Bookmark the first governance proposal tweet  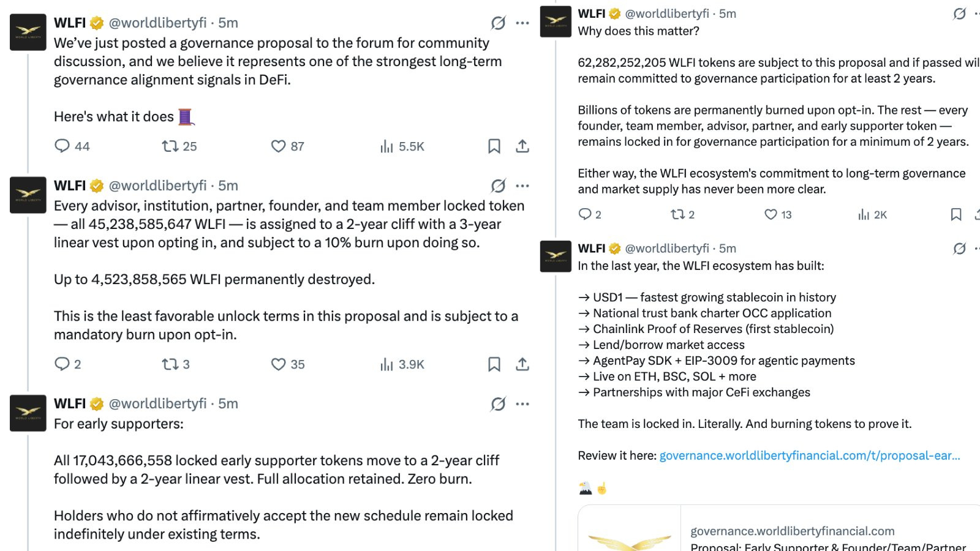tap(494, 146)
